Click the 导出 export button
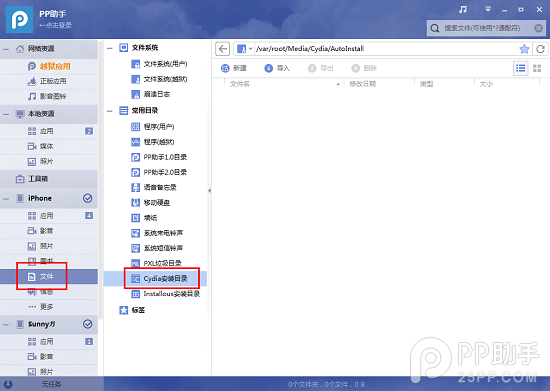This screenshot has height=391, width=550. click(321, 68)
